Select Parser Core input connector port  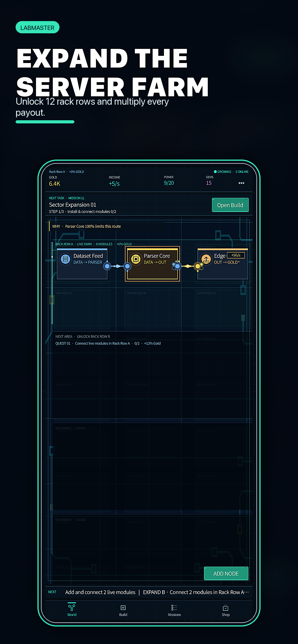[x=127, y=266]
